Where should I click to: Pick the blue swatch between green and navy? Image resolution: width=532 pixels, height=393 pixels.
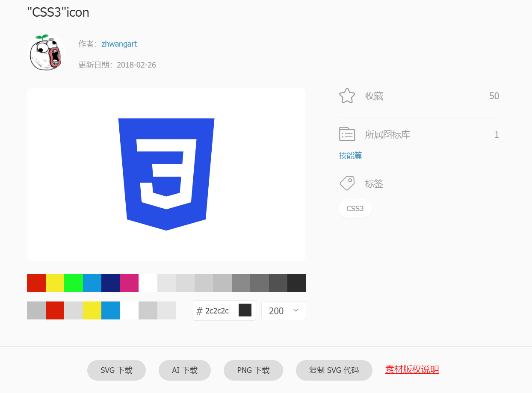click(92, 283)
